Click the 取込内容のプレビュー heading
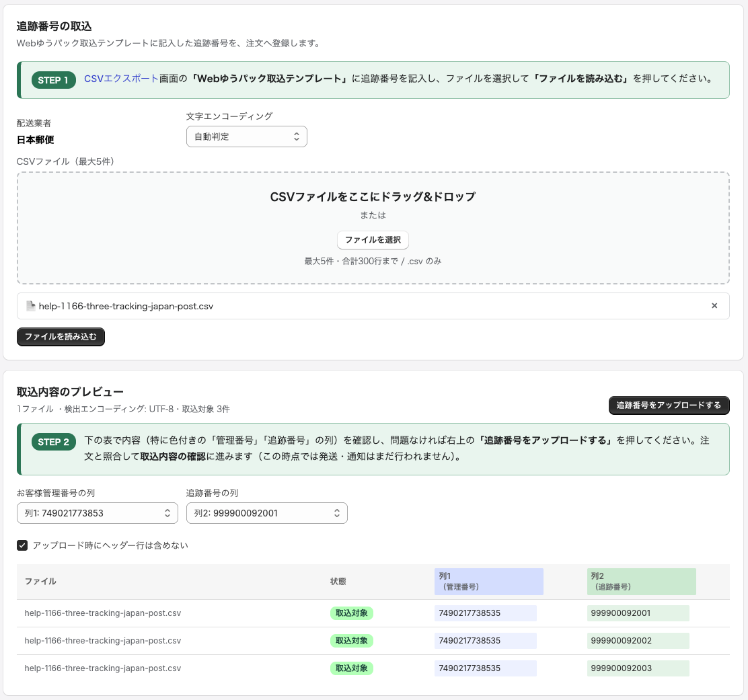Image resolution: width=748 pixels, height=700 pixels. point(70,392)
